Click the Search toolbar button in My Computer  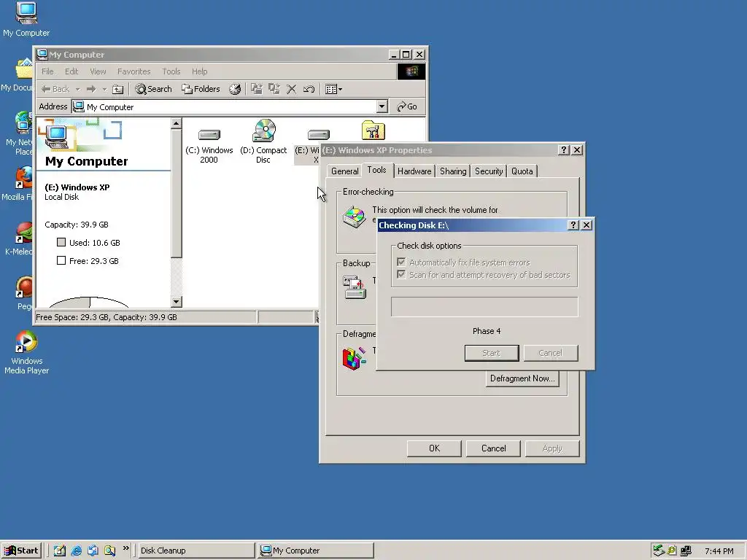(x=153, y=89)
